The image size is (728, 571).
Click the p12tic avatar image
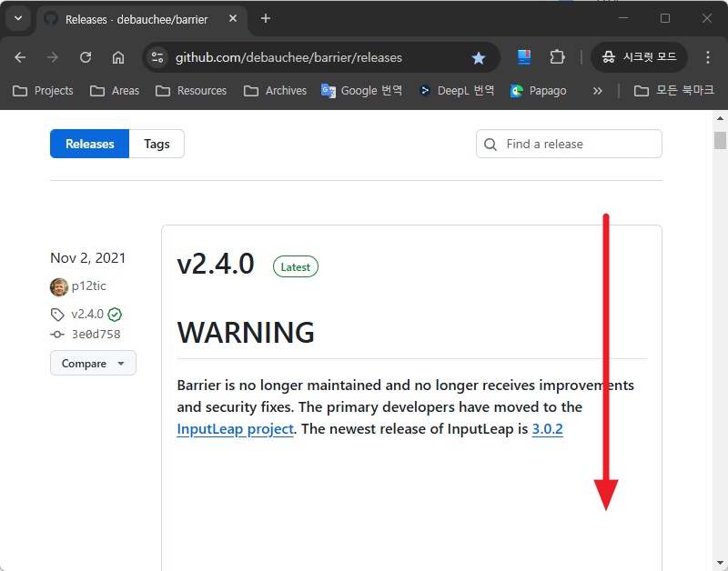coord(59,286)
